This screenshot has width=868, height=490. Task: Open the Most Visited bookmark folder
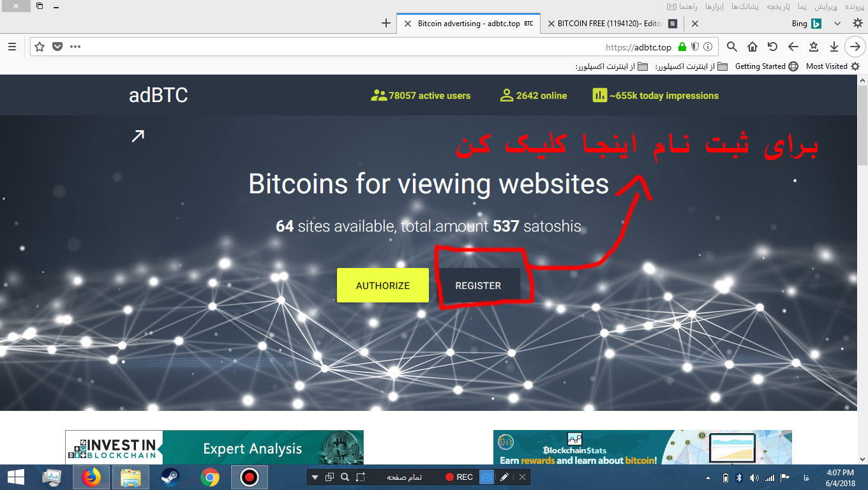(x=833, y=66)
